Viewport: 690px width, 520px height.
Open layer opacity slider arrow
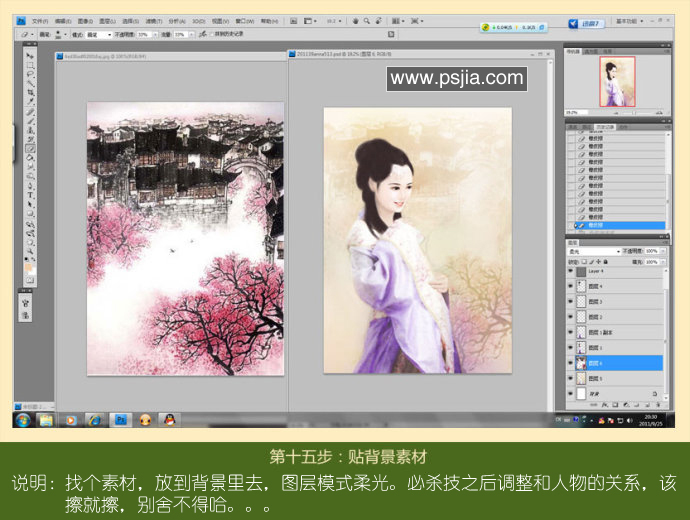(x=663, y=251)
